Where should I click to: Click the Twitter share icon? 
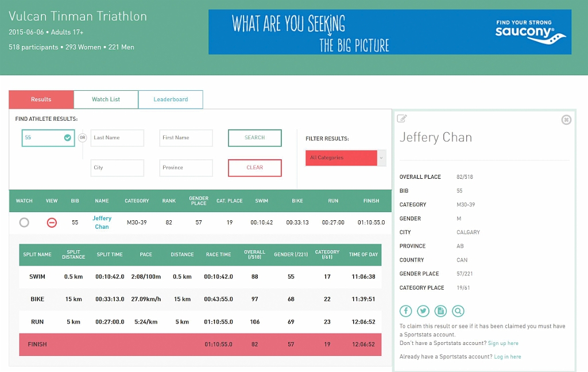point(423,311)
